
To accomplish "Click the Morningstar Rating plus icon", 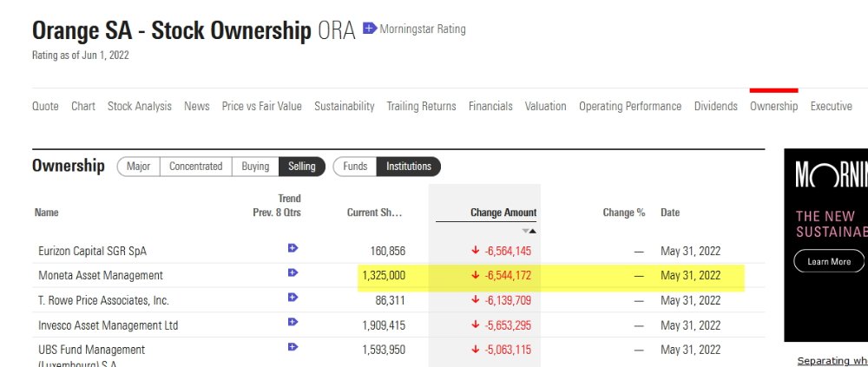I will tap(370, 29).
